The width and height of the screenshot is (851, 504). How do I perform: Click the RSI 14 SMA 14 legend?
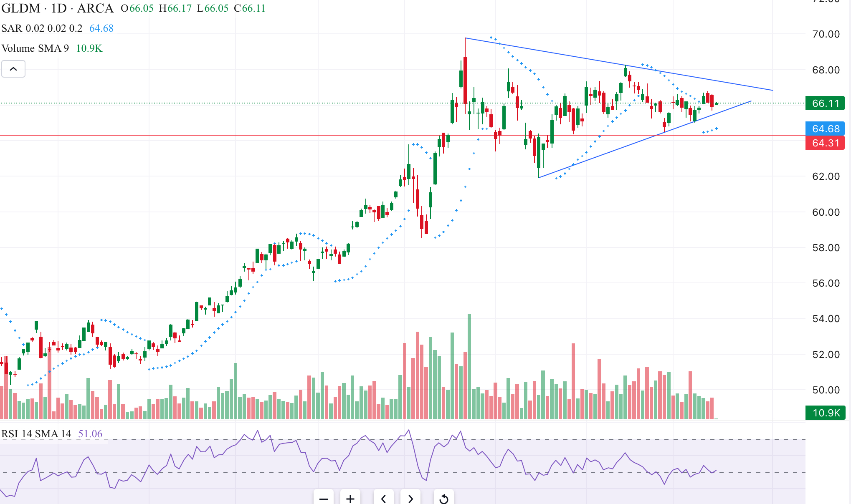(36, 434)
